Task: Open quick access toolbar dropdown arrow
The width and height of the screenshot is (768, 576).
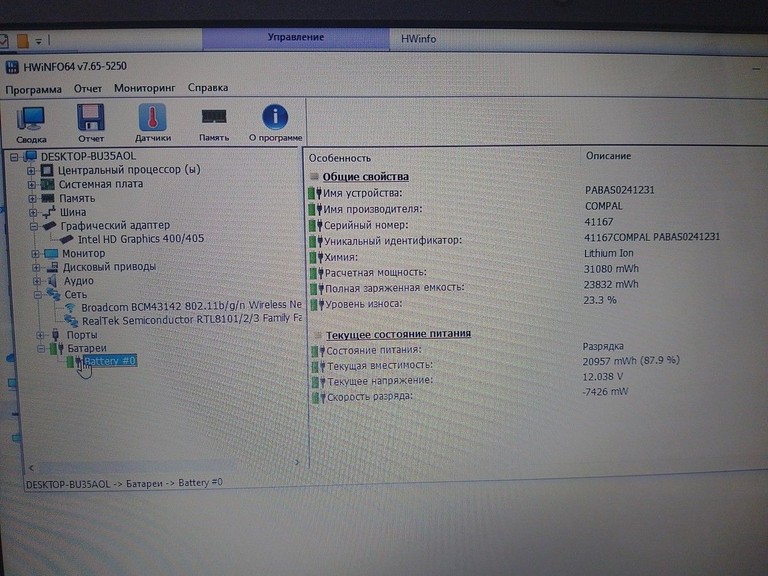Action: (38, 42)
